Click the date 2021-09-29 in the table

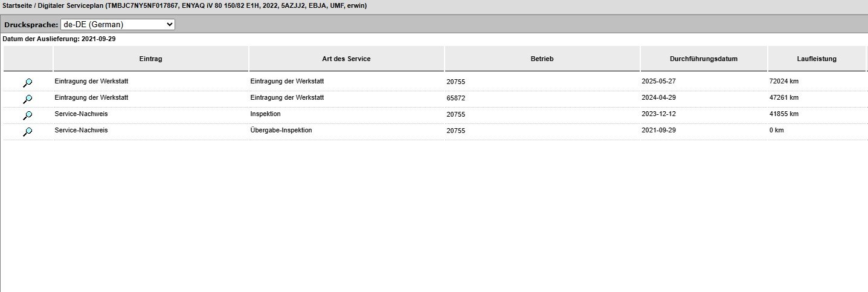[x=658, y=131]
